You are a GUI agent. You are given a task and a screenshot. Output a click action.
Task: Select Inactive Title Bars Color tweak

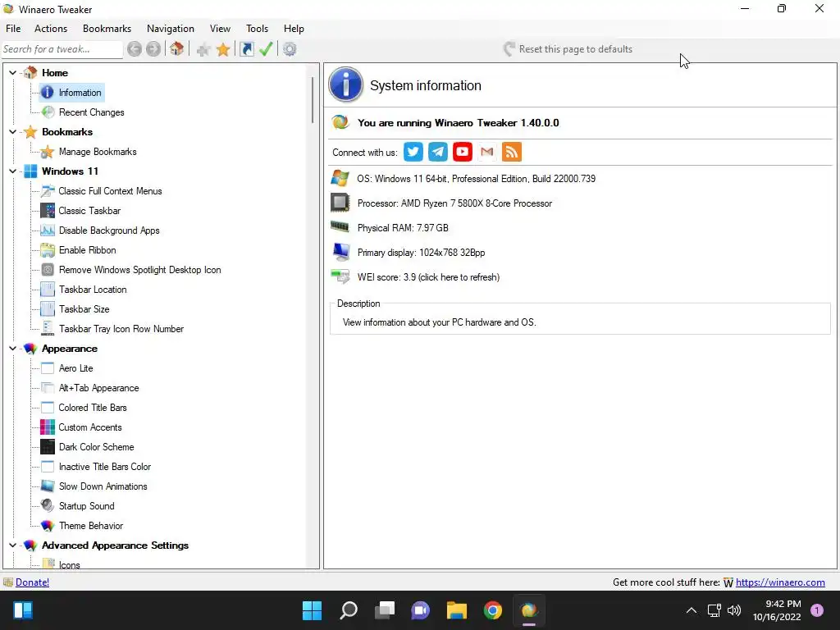coord(105,467)
